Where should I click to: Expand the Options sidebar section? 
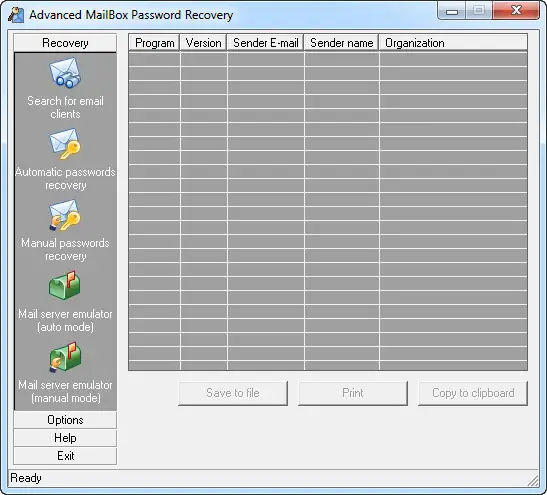tap(65, 420)
